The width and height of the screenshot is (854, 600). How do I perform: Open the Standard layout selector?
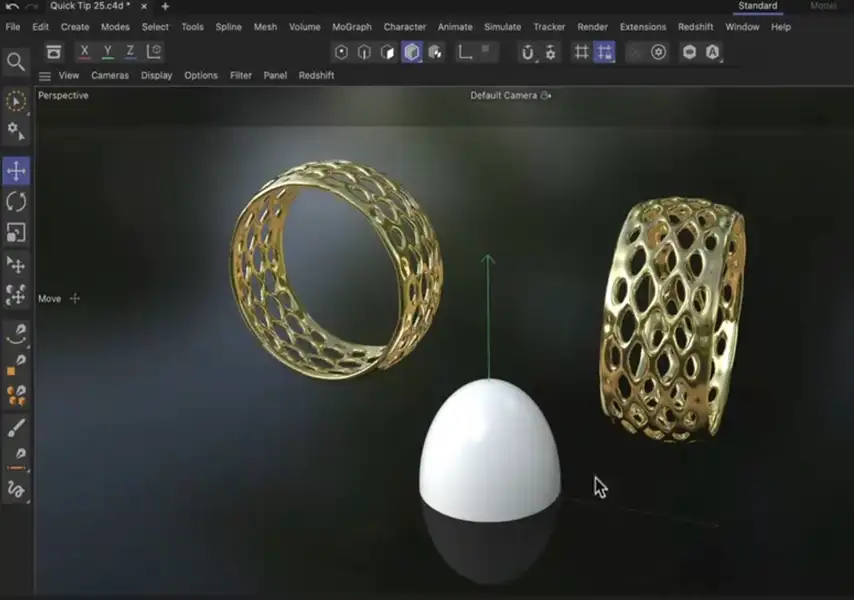pos(757,5)
